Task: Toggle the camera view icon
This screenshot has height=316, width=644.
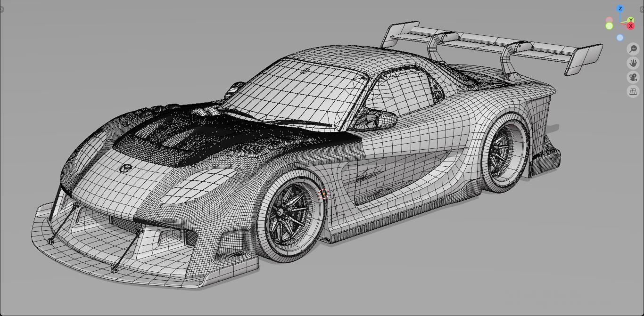Action: click(x=633, y=77)
